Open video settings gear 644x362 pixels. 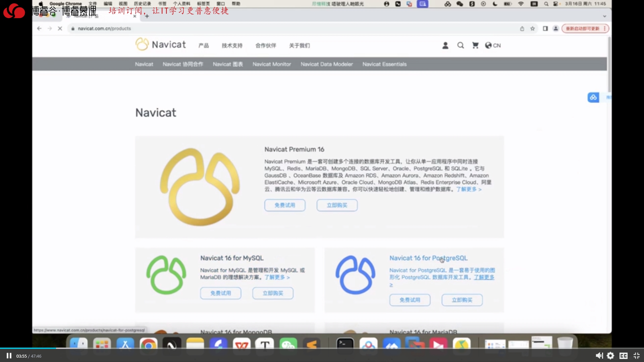(611, 356)
